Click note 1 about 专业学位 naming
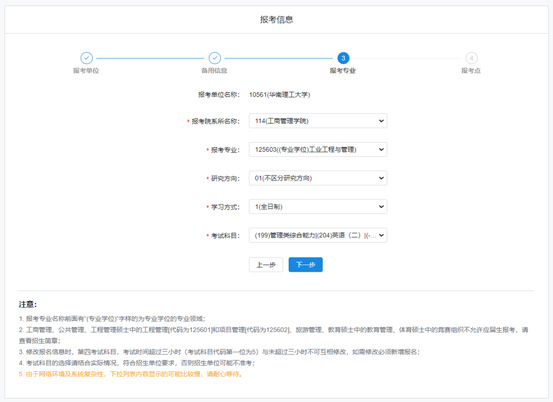Image resolution: width=553 pixels, height=402 pixels. 112,319
